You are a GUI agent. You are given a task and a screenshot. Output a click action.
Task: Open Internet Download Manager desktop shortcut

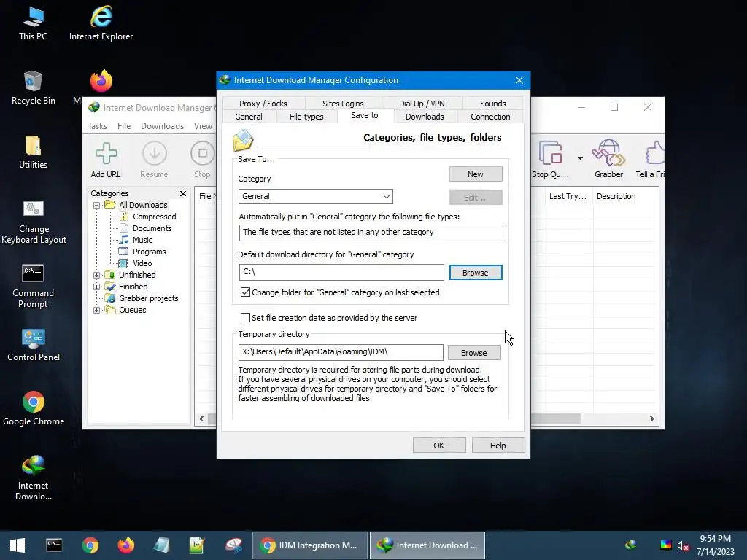pos(34,478)
